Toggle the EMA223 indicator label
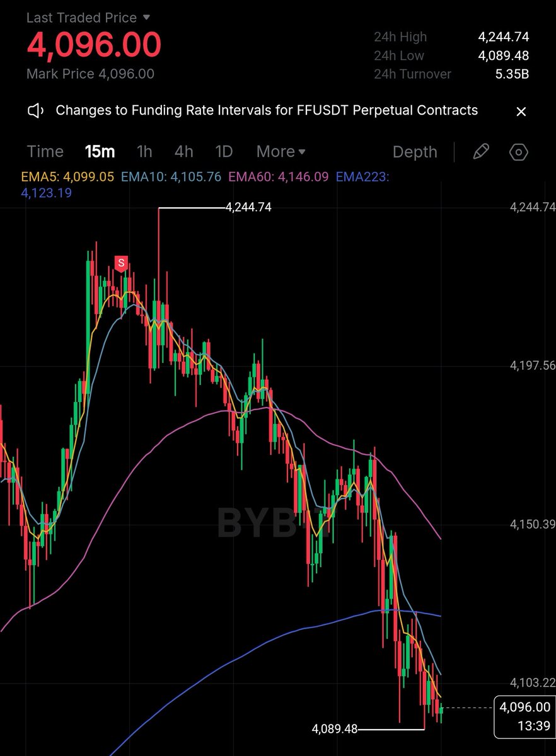This screenshot has width=556, height=756. point(364,177)
